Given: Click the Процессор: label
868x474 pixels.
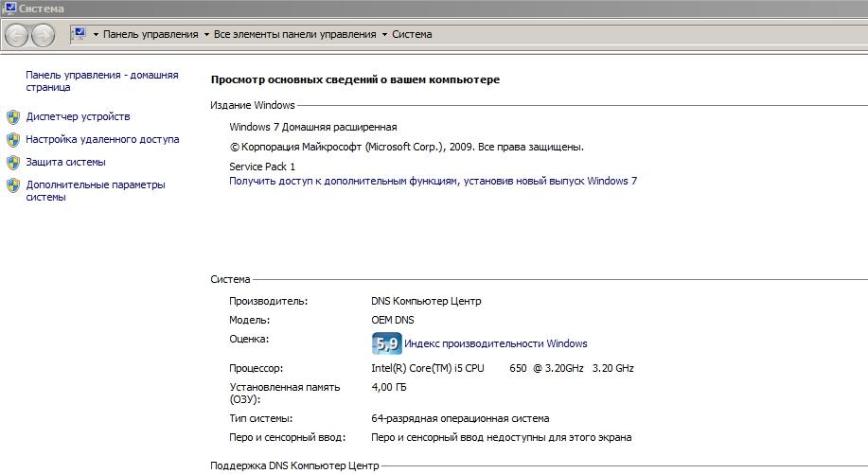Looking at the screenshot, I should click(x=256, y=368).
